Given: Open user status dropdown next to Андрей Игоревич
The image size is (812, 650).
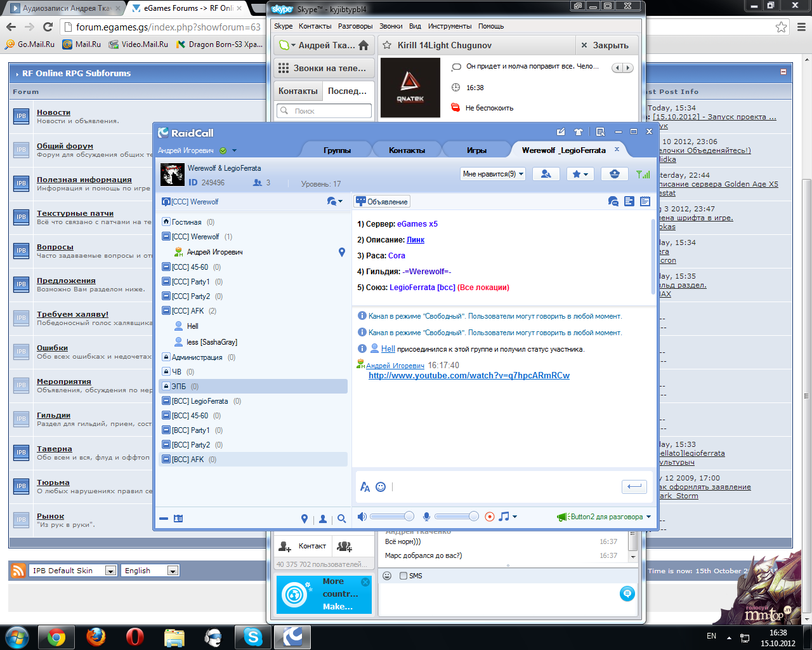Looking at the screenshot, I should 234,150.
